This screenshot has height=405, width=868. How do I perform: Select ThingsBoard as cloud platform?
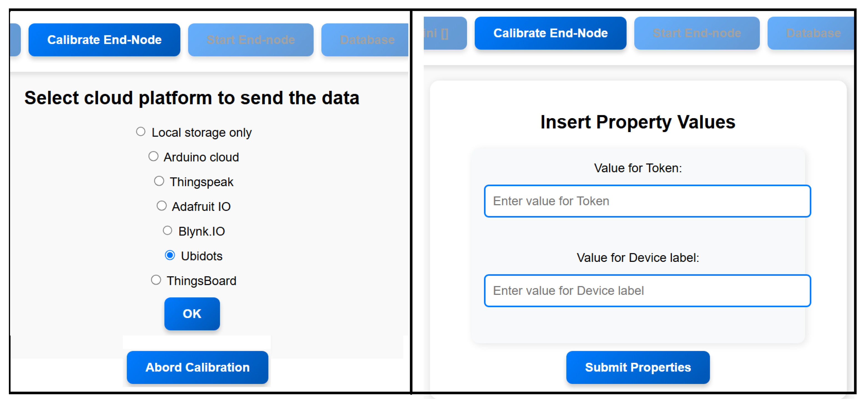point(156,280)
